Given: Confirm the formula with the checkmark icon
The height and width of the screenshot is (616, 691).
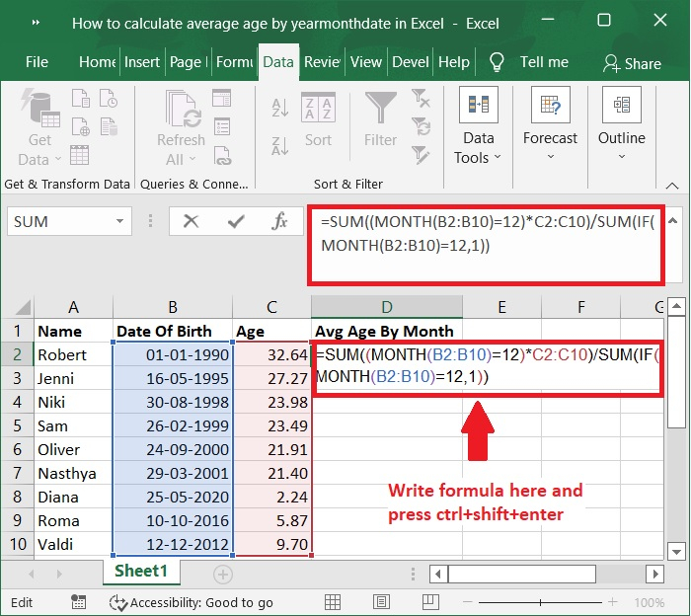Looking at the screenshot, I should pyautogui.click(x=235, y=222).
